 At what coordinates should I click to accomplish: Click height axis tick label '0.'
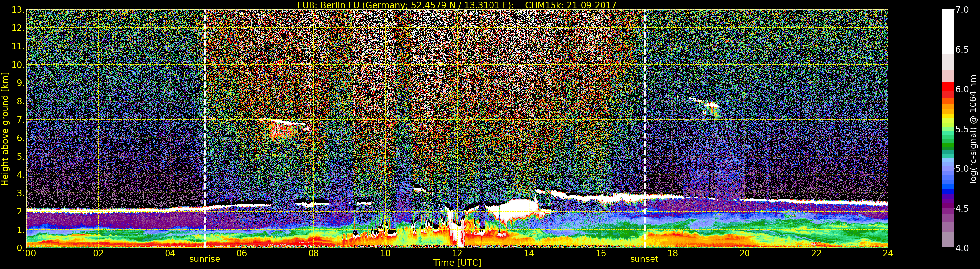tap(20, 248)
